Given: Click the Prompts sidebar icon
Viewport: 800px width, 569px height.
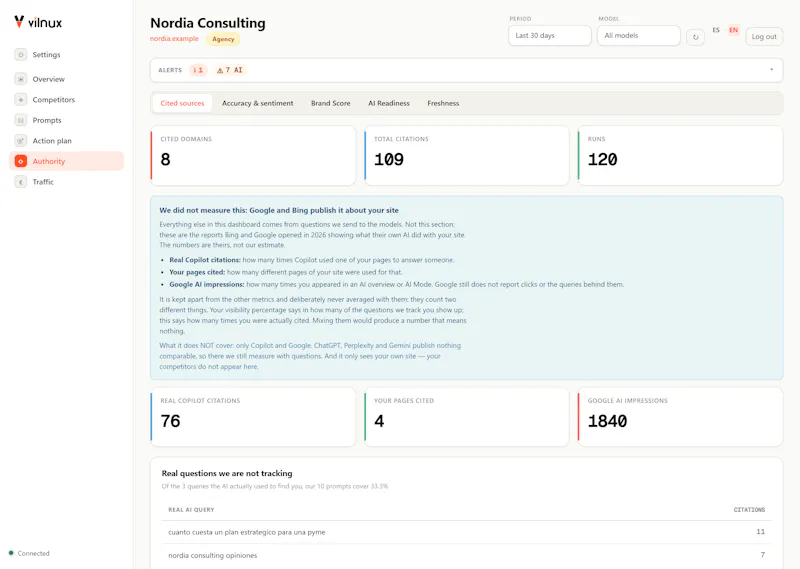Looking at the screenshot, I should point(20,120).
